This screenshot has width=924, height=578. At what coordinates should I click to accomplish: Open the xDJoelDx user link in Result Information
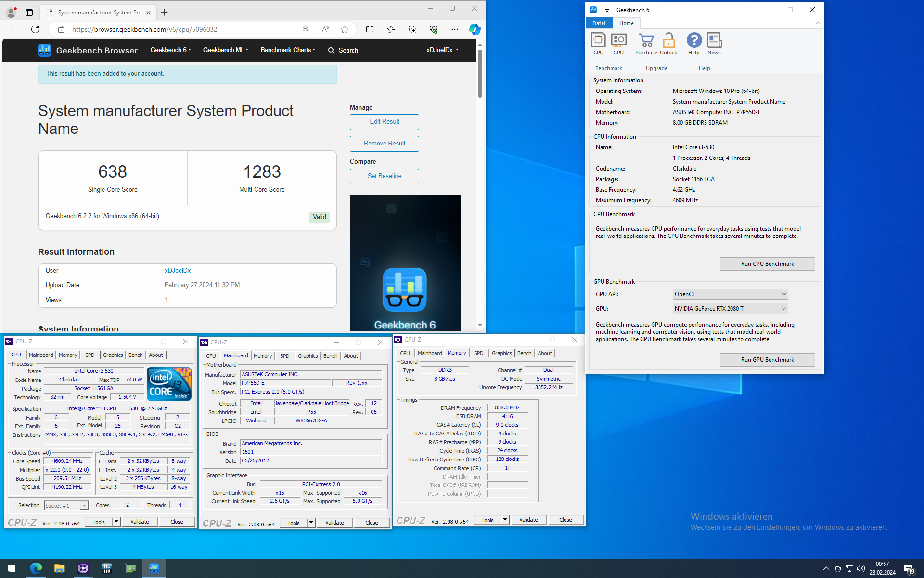[178, 271]
